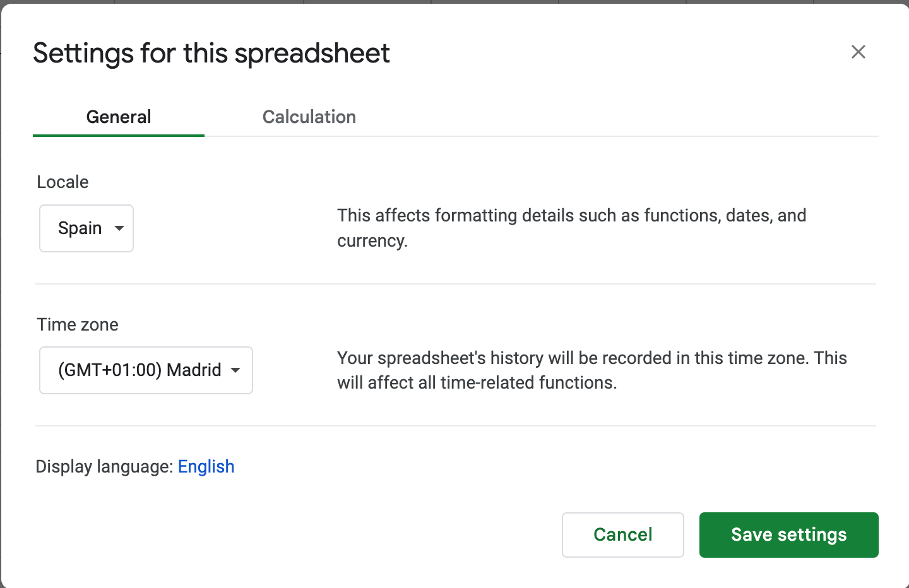Click the caret arrow beside Madrid
This screenshot has height=588, width=909.
[235, 370]
